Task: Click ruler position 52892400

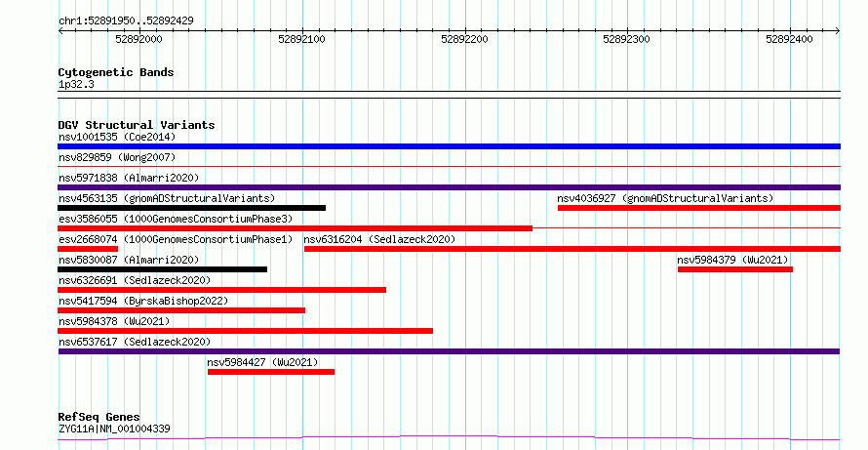Action: point(789,39)
